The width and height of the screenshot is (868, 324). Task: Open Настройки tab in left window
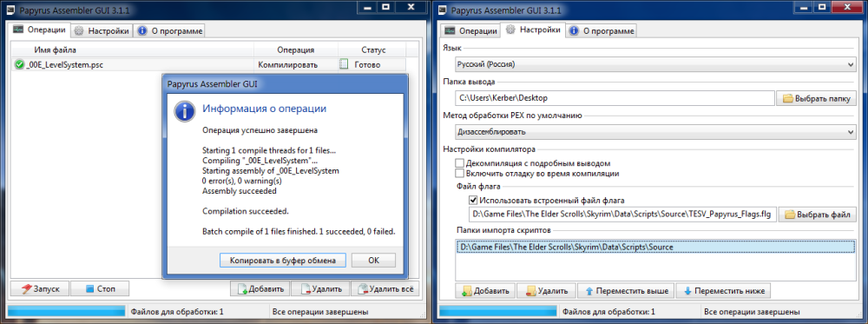(102, 31)
